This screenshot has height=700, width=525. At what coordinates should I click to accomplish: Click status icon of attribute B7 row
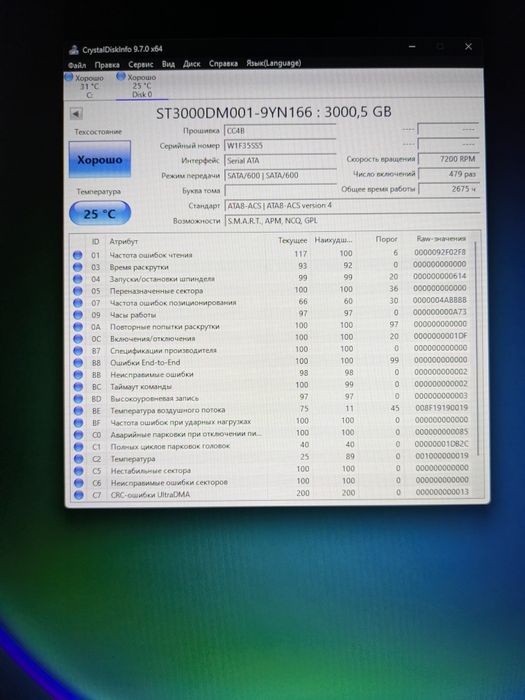pyautogui.click(x=78, y=351)
